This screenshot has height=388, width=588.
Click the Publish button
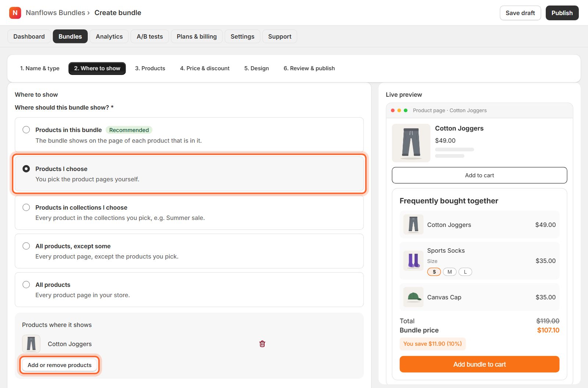tap(562, 13)
